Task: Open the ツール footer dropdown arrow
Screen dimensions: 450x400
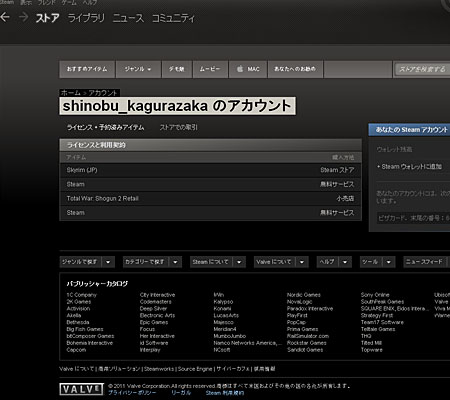Action: point(389,262)
